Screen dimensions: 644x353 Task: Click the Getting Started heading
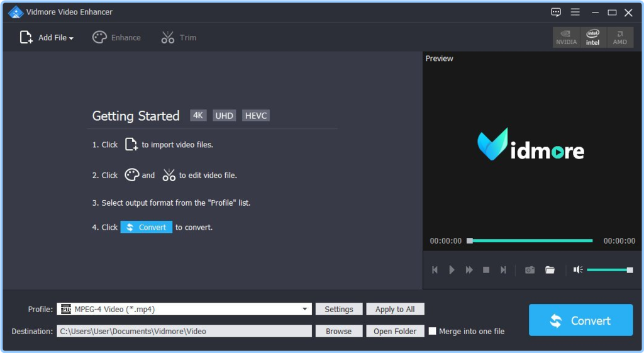pyautogui.click(x=136, y=116)
